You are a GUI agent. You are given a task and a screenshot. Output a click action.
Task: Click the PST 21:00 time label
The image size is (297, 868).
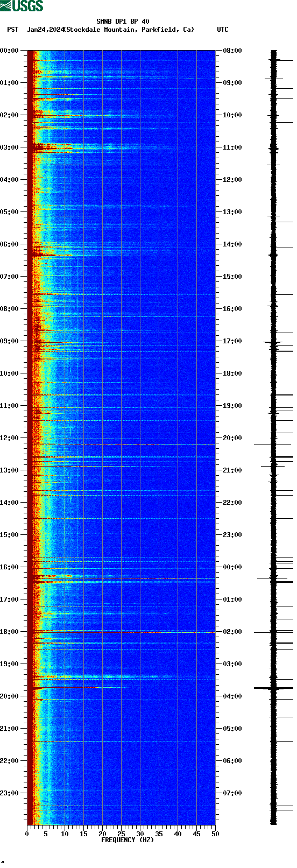pyautogui.click(x=10, y=729)
